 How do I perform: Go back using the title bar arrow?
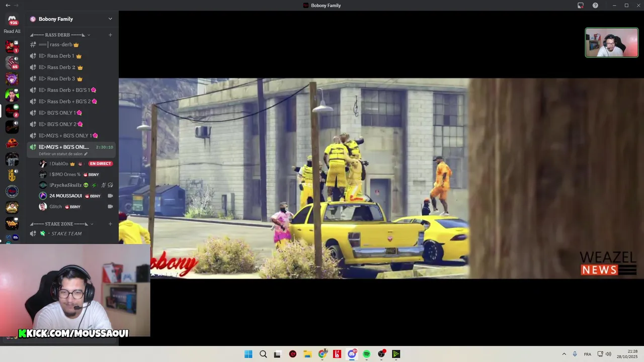coord(8,5)
